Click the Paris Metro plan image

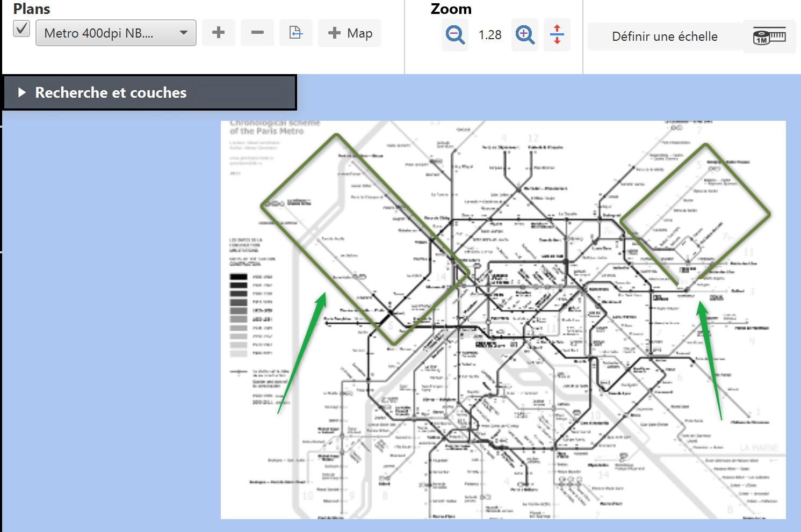point(503,320)
